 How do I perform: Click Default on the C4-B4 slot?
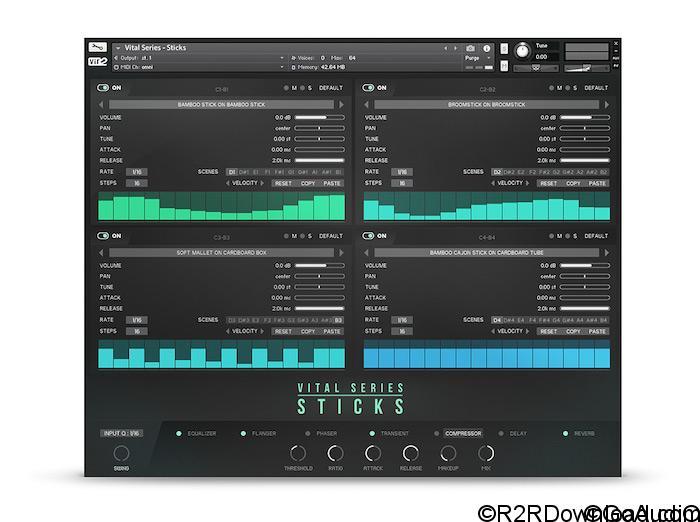pos(596,236)
